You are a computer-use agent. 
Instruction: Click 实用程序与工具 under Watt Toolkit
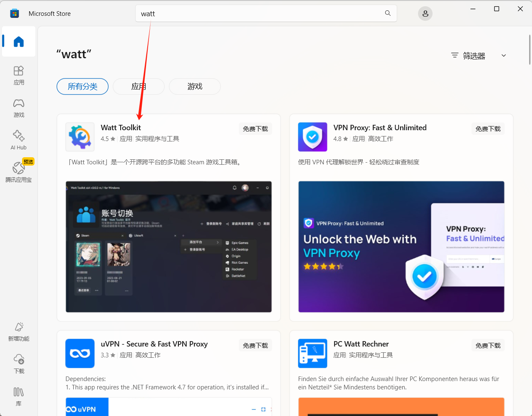click(x=157, y=139)
